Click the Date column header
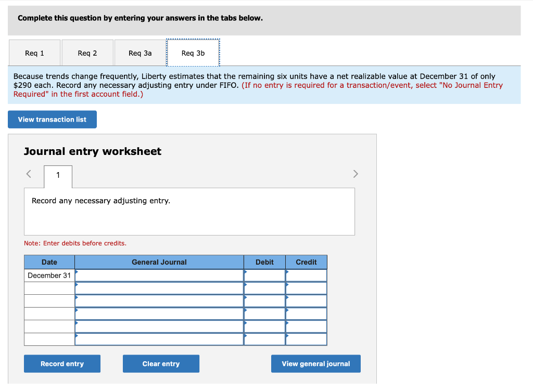This screenshot has width=533, height=392. [x=49, y=262]
